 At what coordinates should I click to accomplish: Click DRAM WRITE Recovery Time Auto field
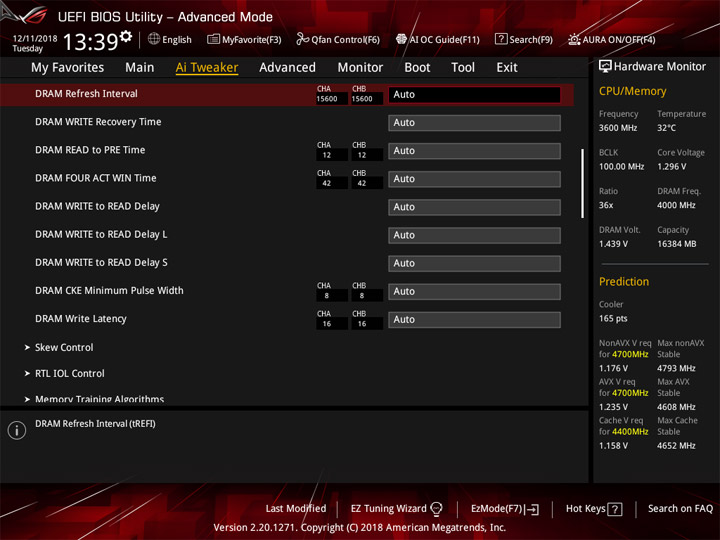[474, 123]
